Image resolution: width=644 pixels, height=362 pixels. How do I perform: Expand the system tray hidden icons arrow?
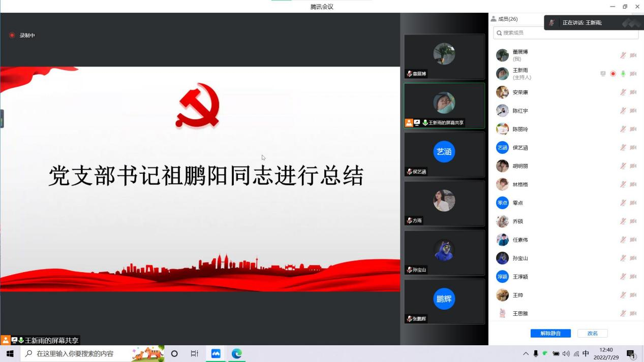pyautogui.click(x=526, y=353)
